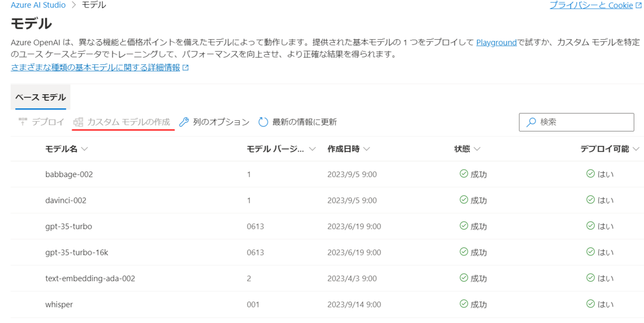Image resolution: width=644 pixels, height=323 pixels.
Task: Open the 状態 column header dropdown
Action: click(x=467, y=149)
